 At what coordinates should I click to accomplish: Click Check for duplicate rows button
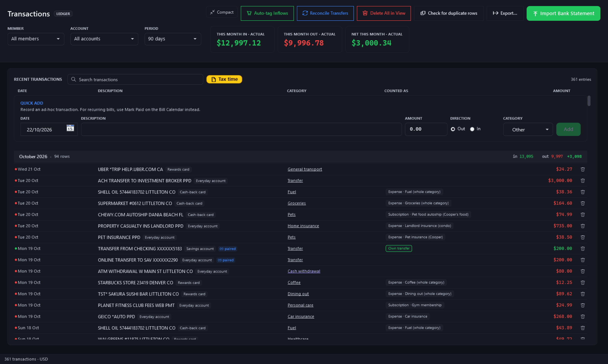coord(449,13)
